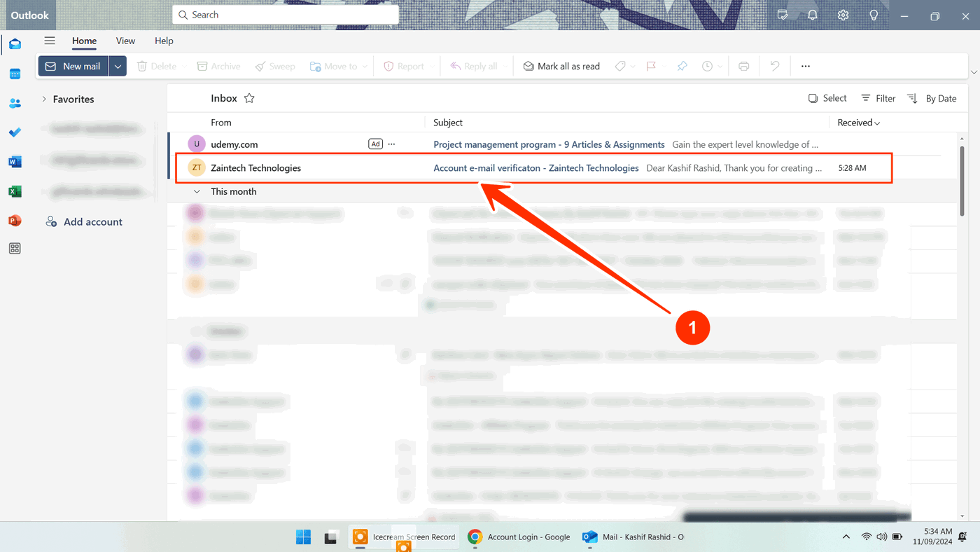Launch Excel from the left app rail
Screen dimensions: 980x552
point(15,191)
